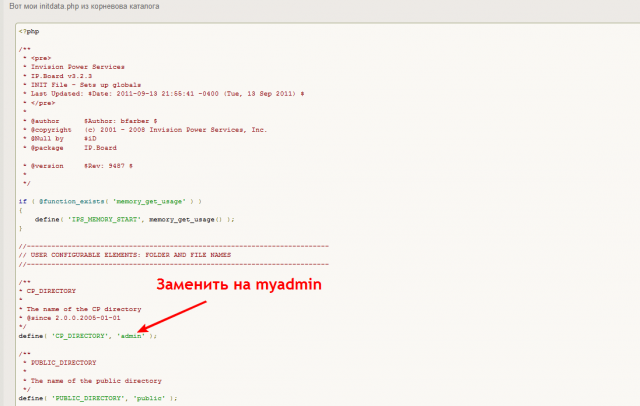Screen dimensions: 640x406
Task: Click the '@author' comment line
Action: point(90,121)
